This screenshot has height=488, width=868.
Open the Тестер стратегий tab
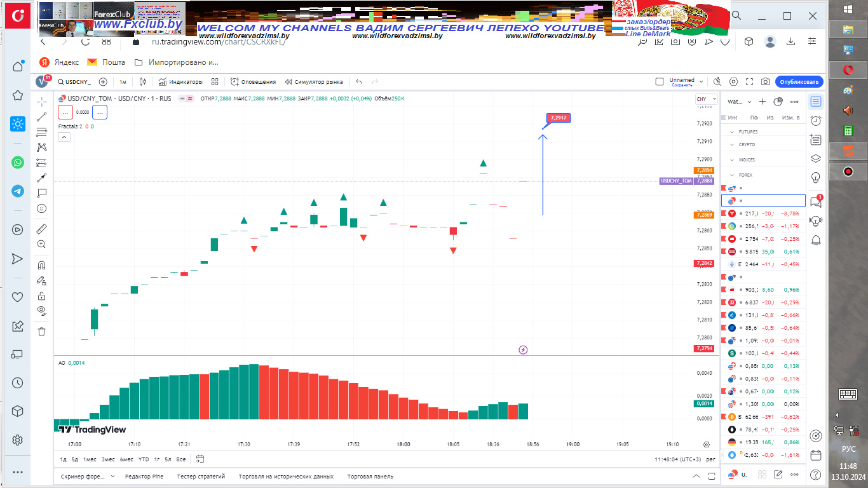click(201, 476)
